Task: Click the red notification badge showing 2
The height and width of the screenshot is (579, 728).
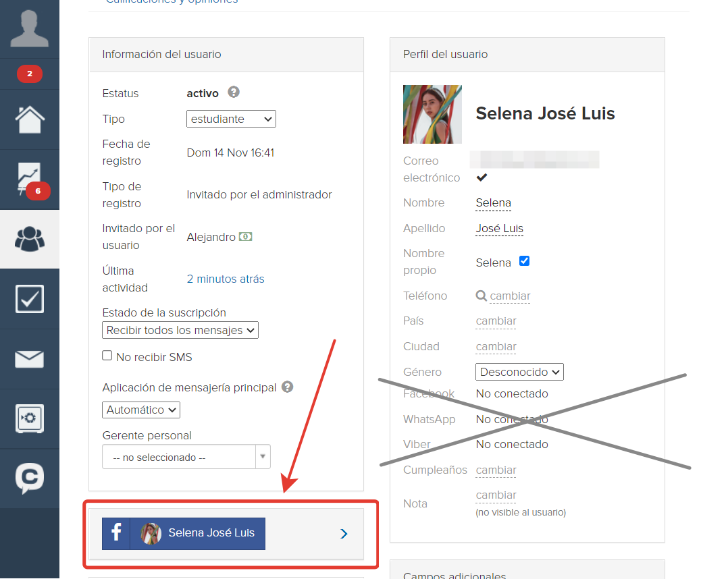Action: coord(30,74)
